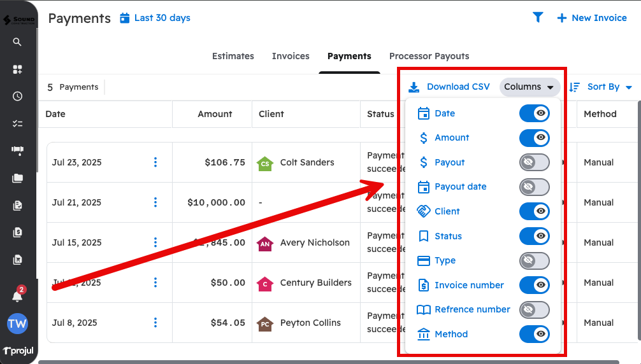The image size is (641, 364).
Task: Open three-dot menu for Jul 23 payment
Action: pyautogui.click(x=155, y=162)
